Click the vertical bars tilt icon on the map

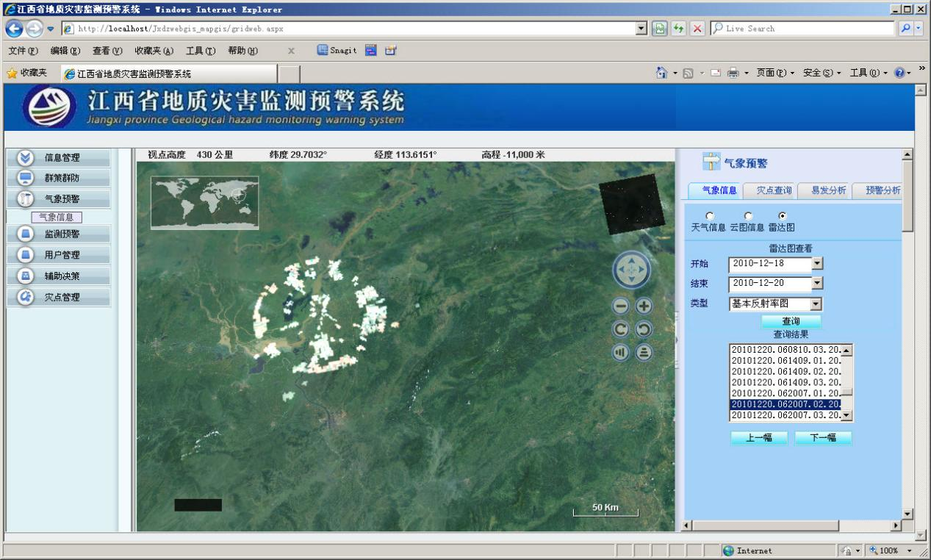[621, 352]
